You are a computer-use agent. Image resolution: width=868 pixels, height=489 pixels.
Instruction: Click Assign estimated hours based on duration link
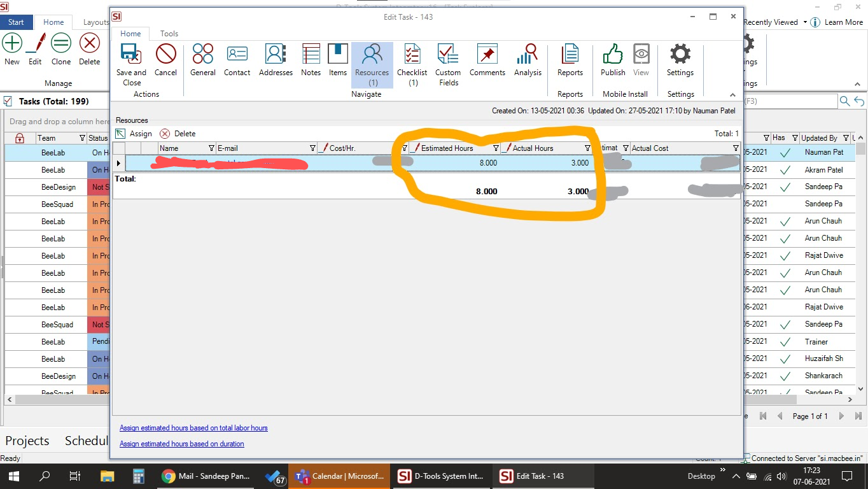tap(182, 444)
